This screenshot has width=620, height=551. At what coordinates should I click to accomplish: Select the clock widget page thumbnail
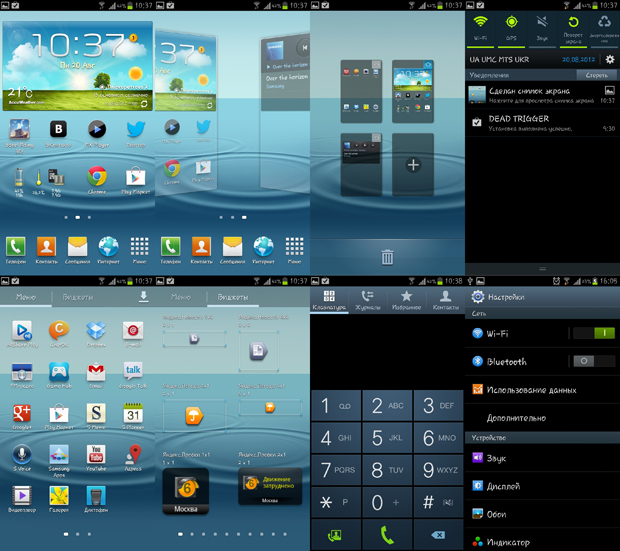pyautogui.click(x=413, y=91)
